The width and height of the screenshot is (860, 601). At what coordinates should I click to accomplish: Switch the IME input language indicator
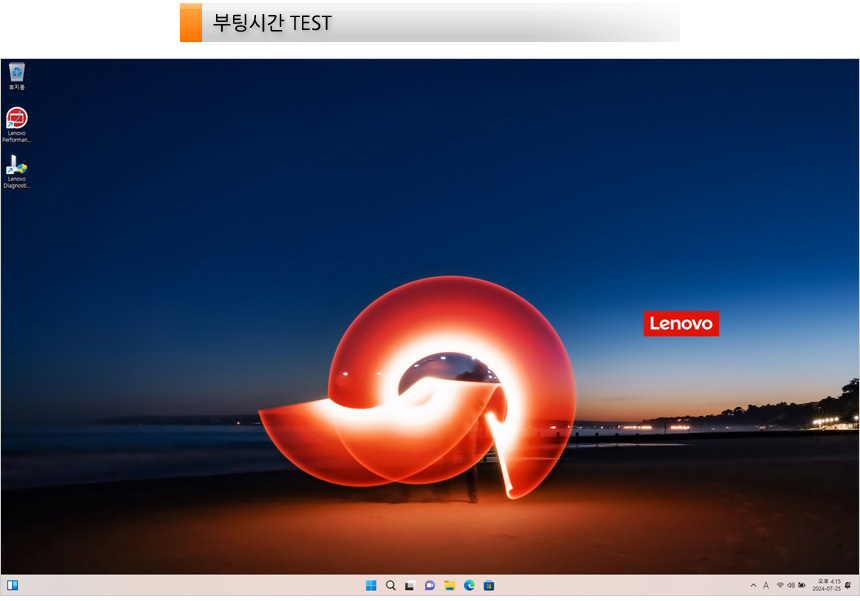[766, 586]
